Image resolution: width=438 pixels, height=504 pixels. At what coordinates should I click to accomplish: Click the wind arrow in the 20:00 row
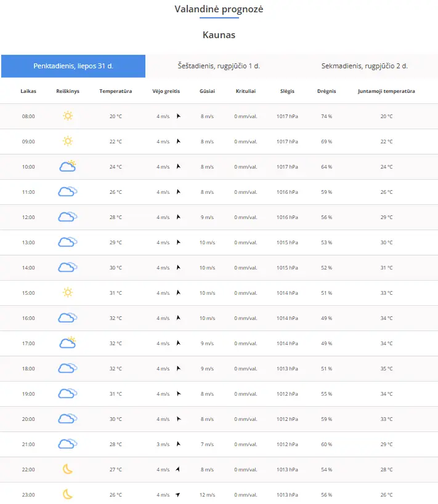click(x=179, y=419)
